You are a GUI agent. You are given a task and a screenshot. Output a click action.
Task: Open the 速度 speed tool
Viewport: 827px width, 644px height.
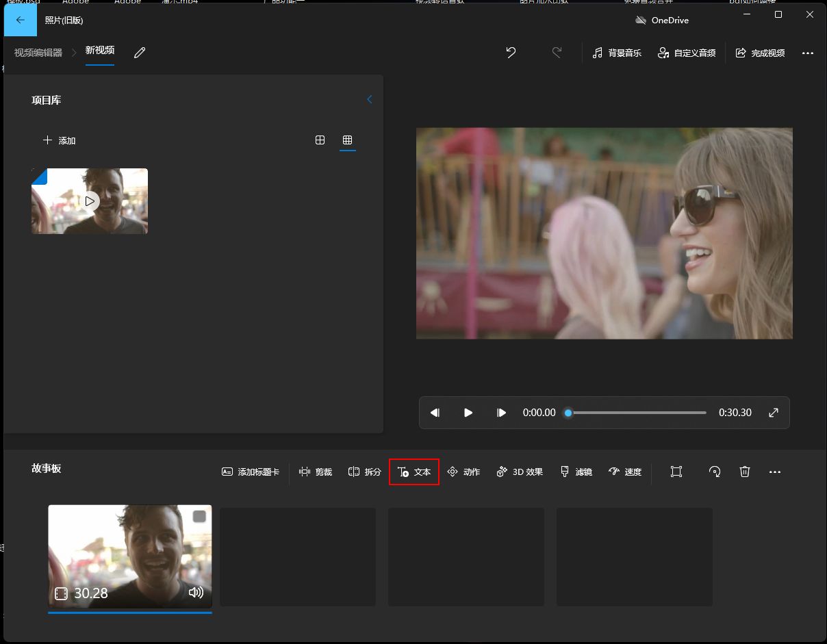pyautogui.click(x=625, y=472)
